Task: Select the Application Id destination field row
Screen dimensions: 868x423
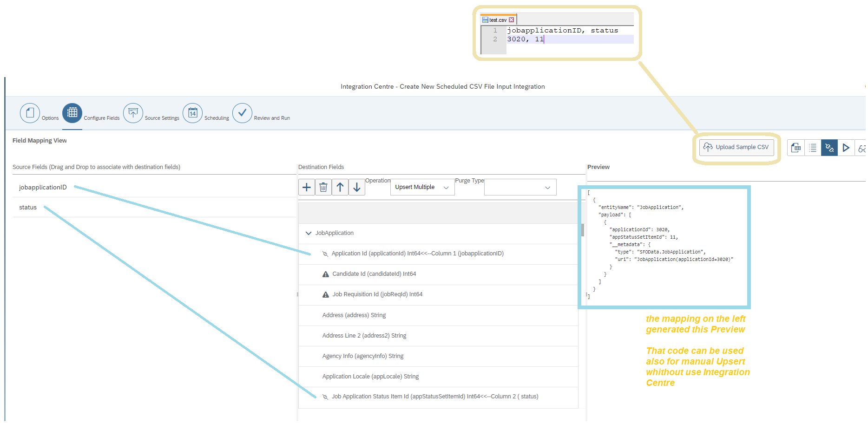Action: (438, 254)
